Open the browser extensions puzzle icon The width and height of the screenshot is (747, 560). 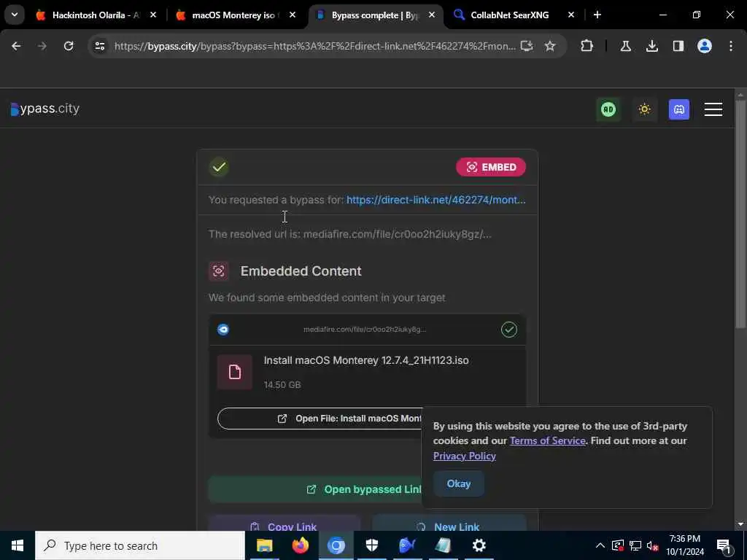(x=587, y=46)
